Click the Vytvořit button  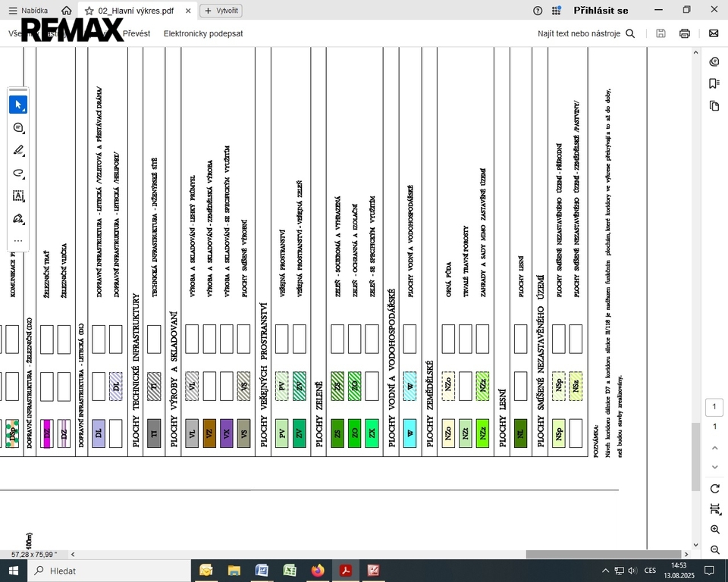221,11
